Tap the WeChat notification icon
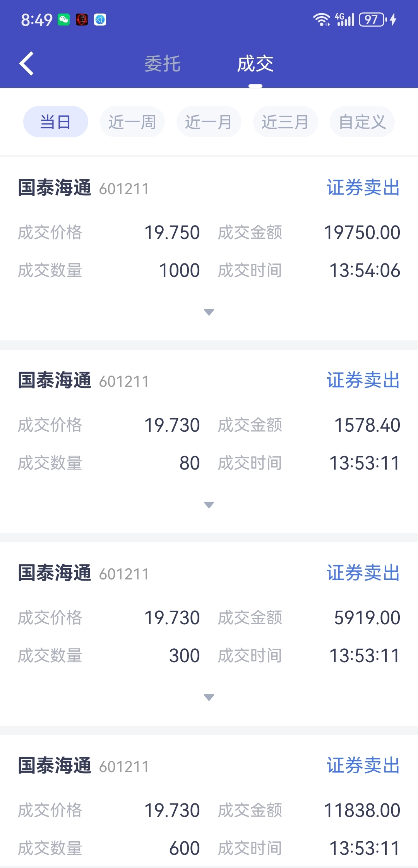 click(64, 19)
